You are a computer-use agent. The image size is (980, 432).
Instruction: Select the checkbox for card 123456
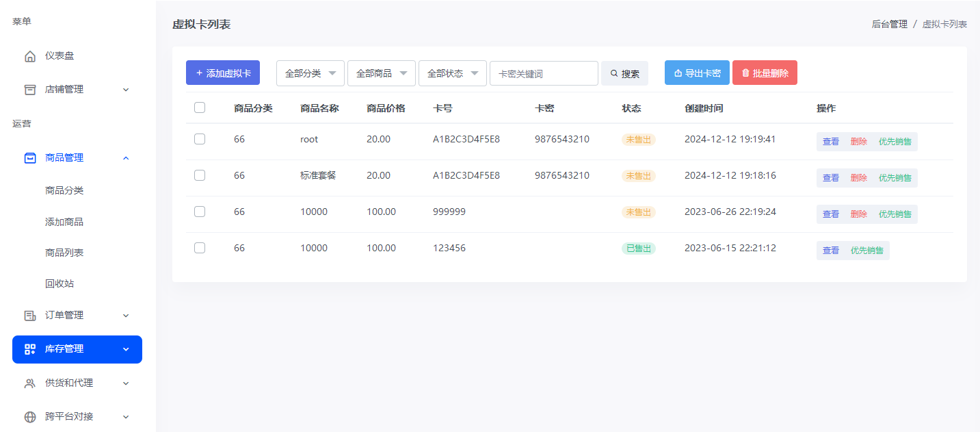coord(200,248)
